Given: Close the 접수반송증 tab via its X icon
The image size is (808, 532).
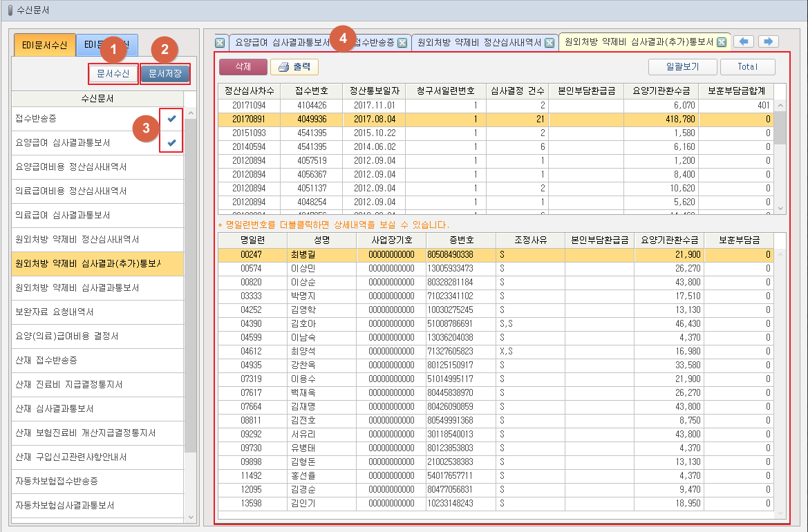Looking at the screenshot, I should click(x=404, y=43).
